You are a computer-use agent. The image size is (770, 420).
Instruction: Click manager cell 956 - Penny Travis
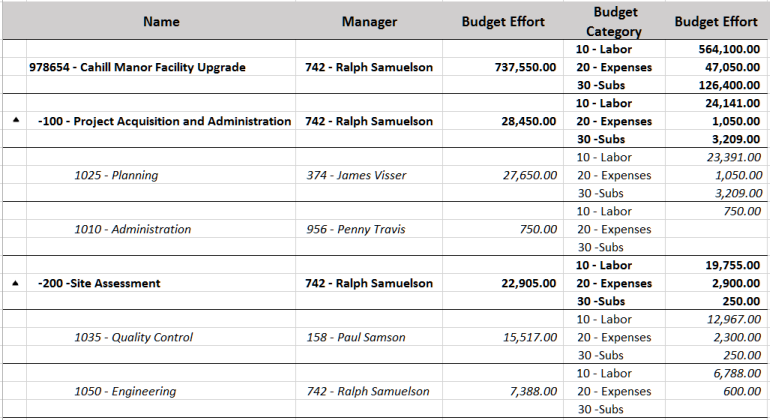click(356, 230)
